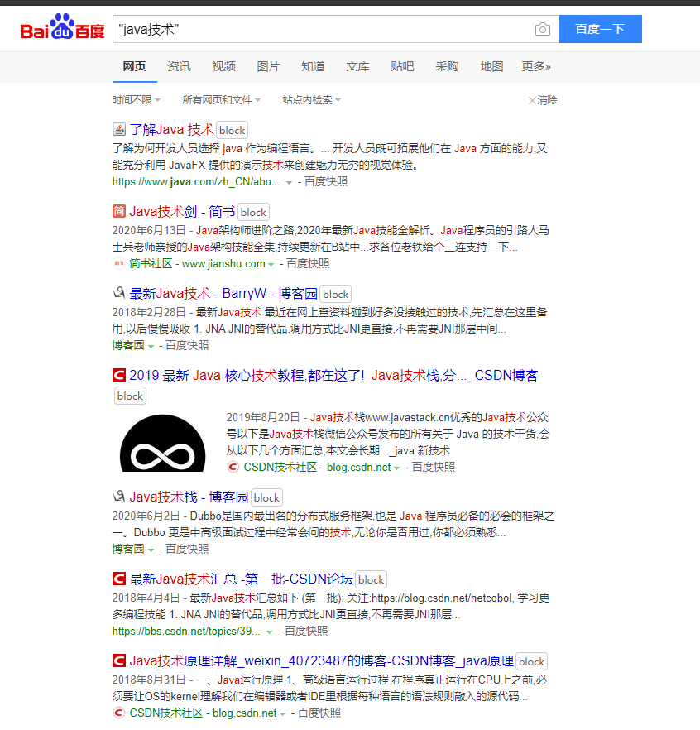Click the block button next to Java技术剑

pyautogui.click(x=252, y=211)
